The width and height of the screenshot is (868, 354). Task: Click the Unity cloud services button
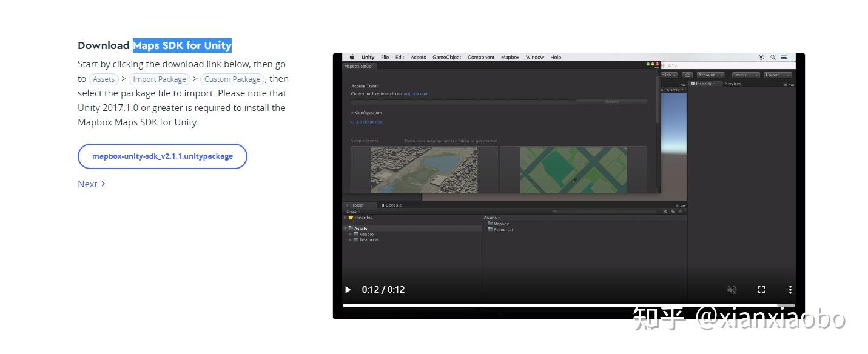(x=687, y=75)
